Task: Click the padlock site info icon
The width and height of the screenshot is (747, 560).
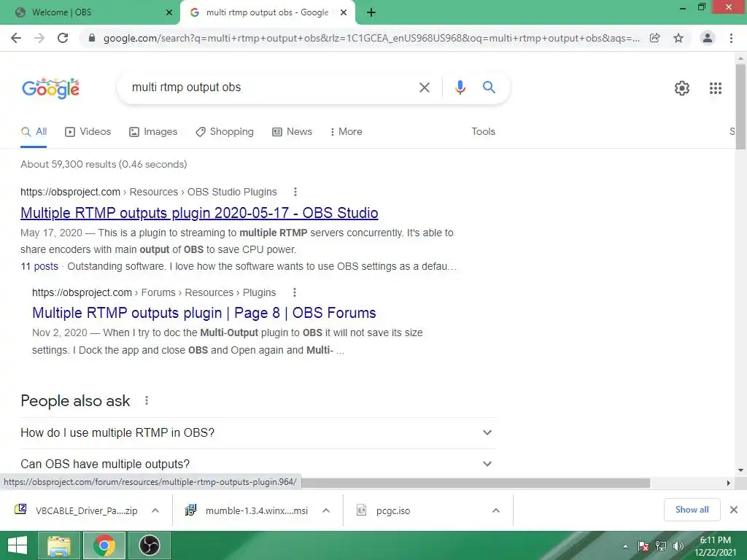Action: 92,38
